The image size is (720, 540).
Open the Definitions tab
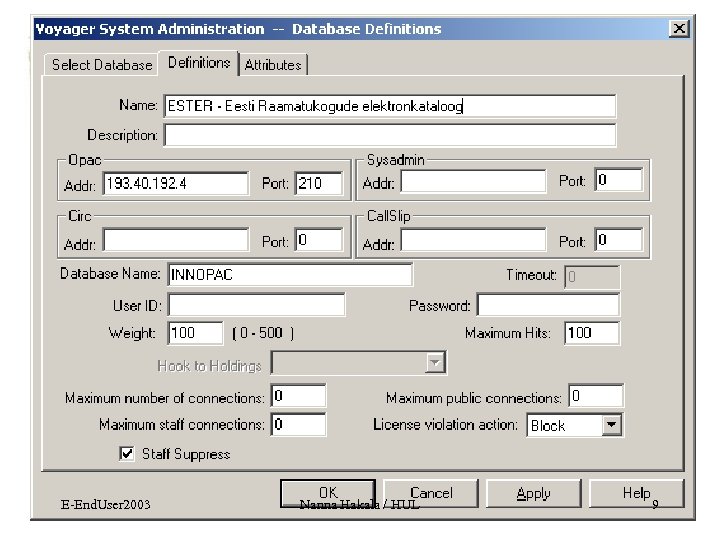click(199, 62)
